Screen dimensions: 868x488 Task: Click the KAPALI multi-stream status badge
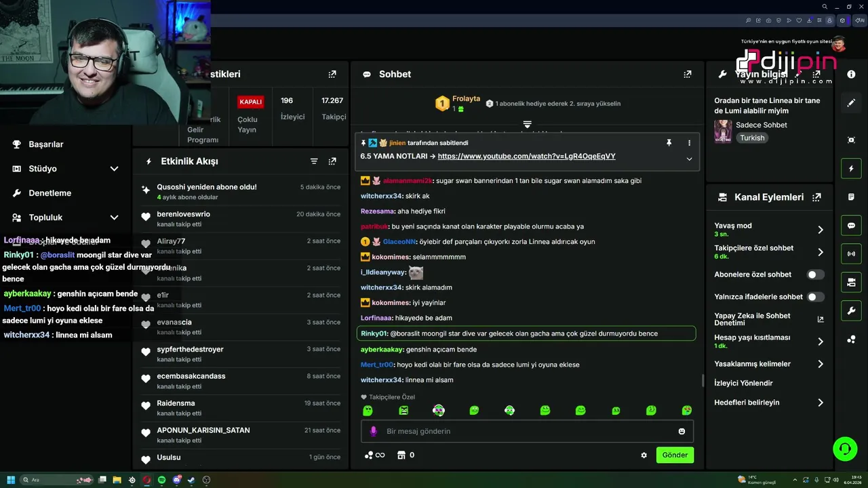tap(250, 102)
